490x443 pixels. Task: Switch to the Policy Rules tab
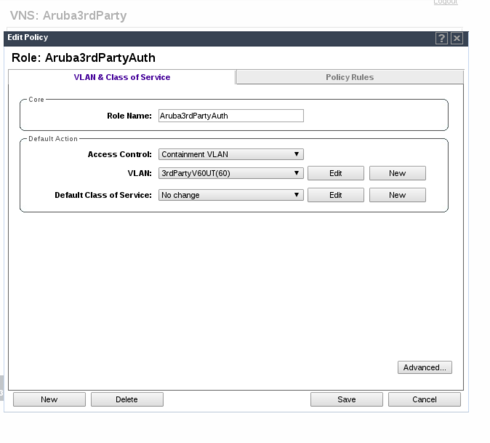[350, 77]
